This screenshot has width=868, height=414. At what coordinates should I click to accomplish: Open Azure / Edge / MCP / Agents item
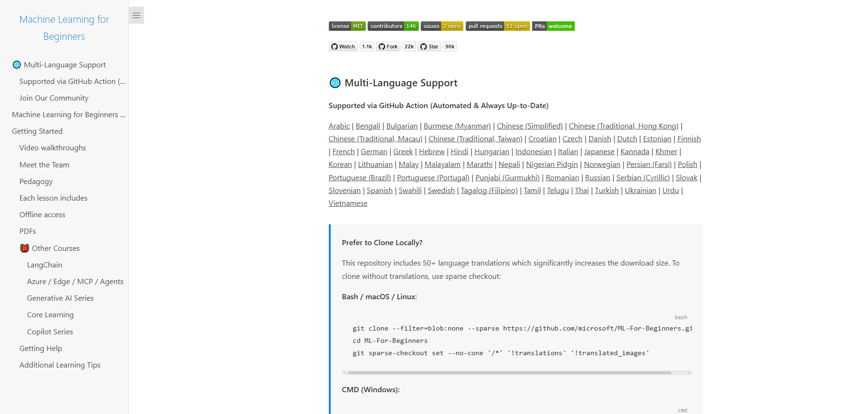[75, 282]
